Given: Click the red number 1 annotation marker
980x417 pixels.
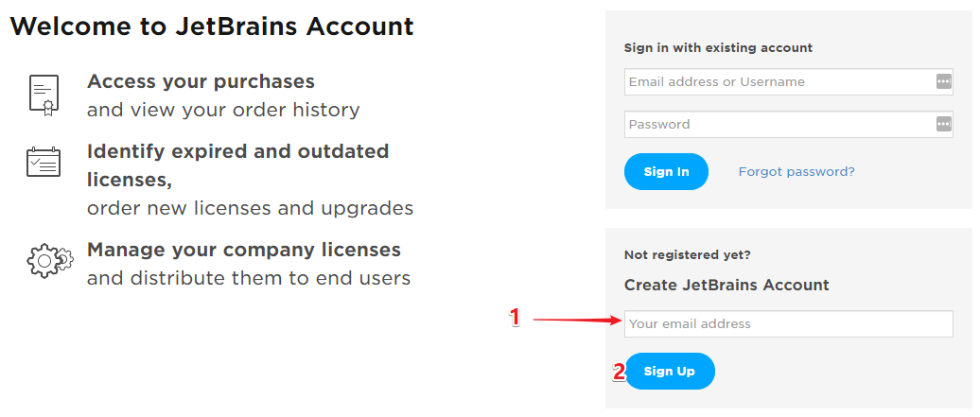Looking at the screenshot, I should [515, 318].
